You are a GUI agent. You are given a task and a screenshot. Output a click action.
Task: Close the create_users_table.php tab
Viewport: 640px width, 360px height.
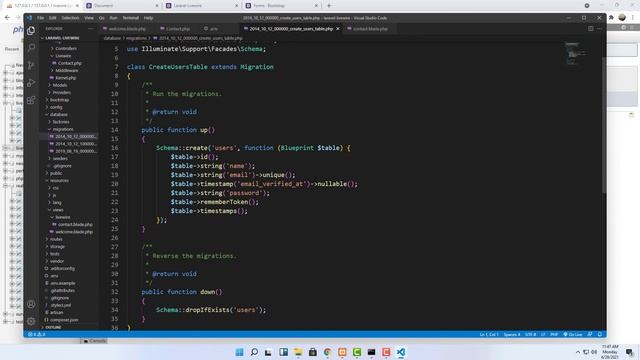(x=338, y=29)
